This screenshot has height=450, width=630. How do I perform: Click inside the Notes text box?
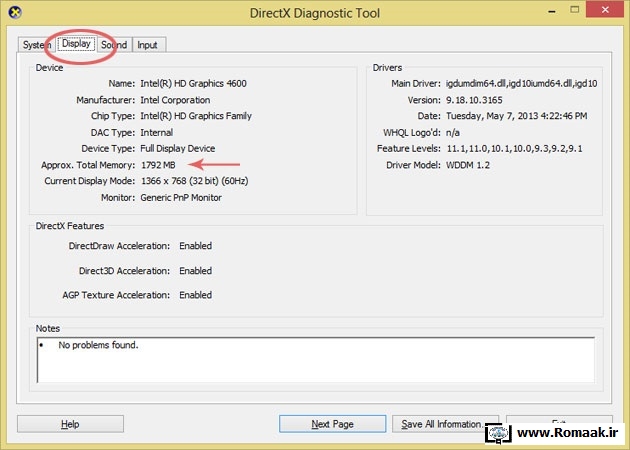click(x=316, y=360)
